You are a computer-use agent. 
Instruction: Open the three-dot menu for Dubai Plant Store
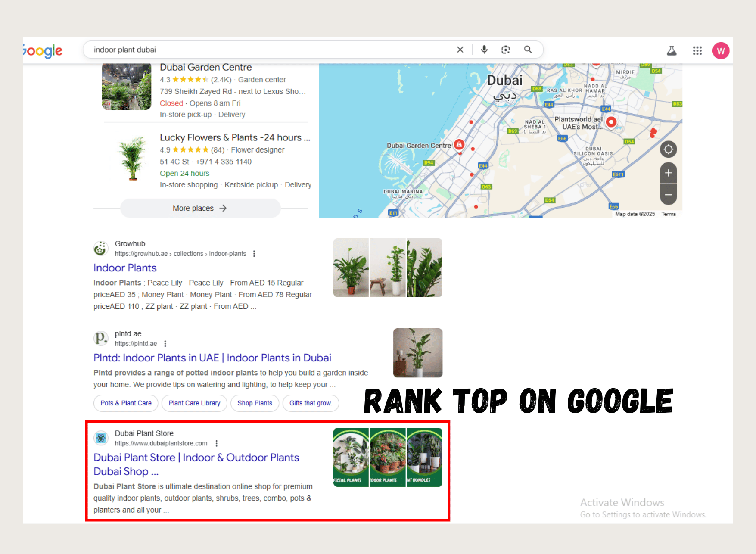tap(216, 443)
